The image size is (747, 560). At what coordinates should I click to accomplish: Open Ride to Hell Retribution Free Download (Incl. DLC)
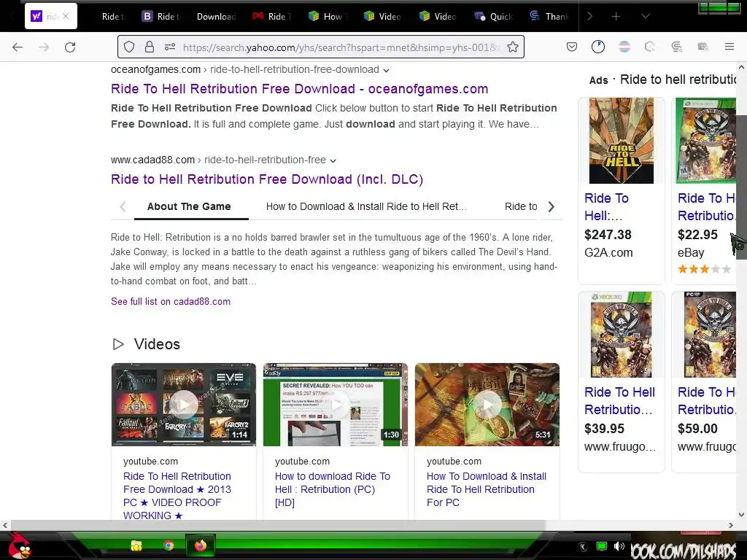(x=267, y=179)
